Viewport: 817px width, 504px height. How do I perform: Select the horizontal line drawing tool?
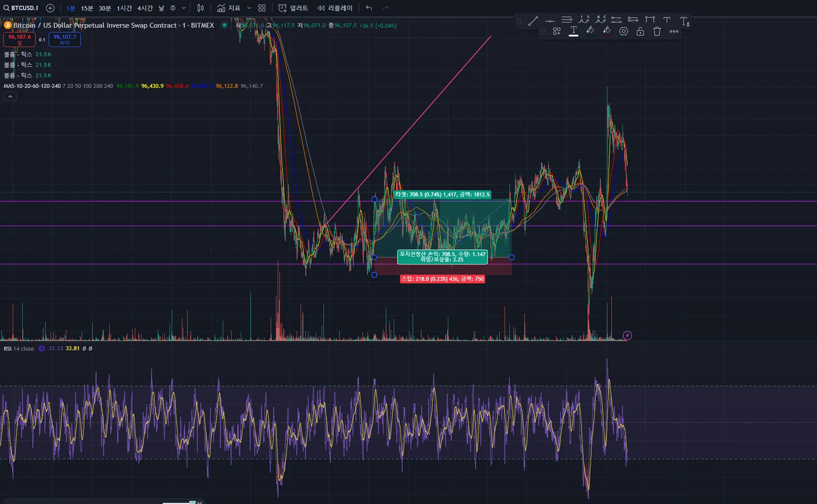[x=550, y=20]
